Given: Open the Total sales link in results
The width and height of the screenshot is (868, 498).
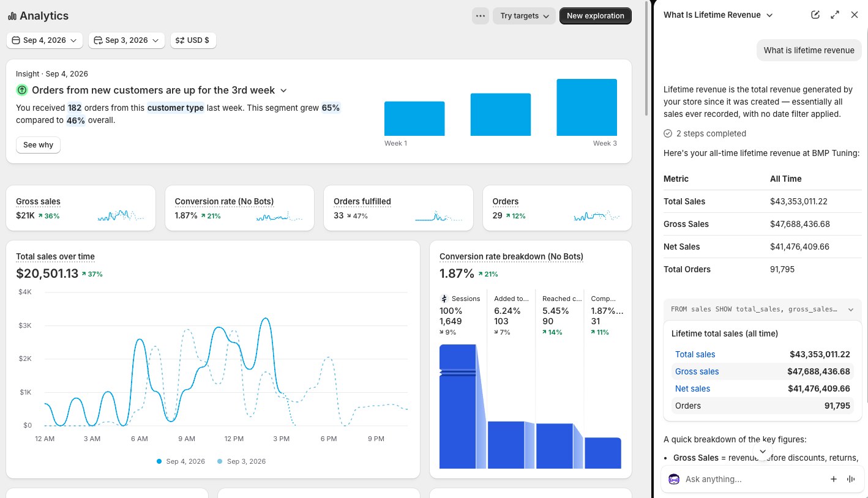Looking at the screenshot, I should click(x=695, y=354).
